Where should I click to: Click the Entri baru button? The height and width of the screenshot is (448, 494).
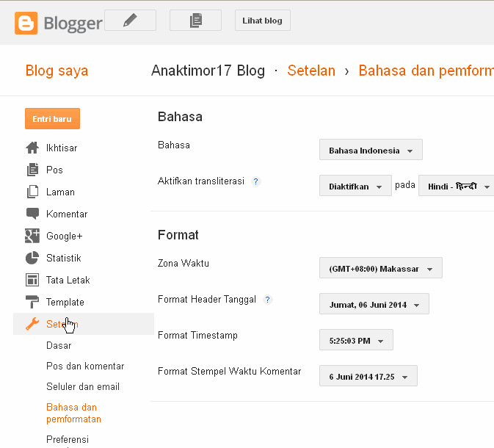click(x=52, y=118)
